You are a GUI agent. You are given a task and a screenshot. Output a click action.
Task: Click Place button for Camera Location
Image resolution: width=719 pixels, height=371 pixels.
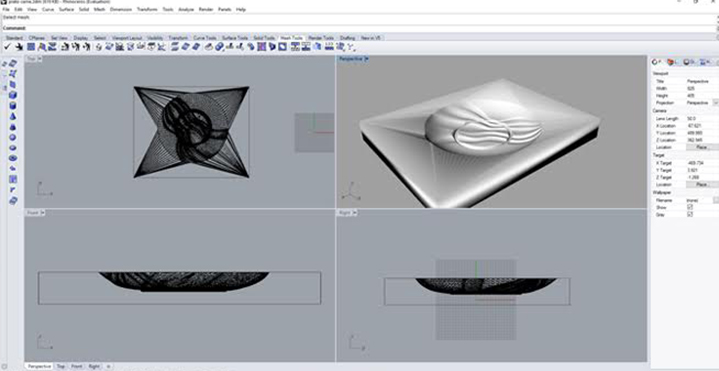[x=702, y=147]
